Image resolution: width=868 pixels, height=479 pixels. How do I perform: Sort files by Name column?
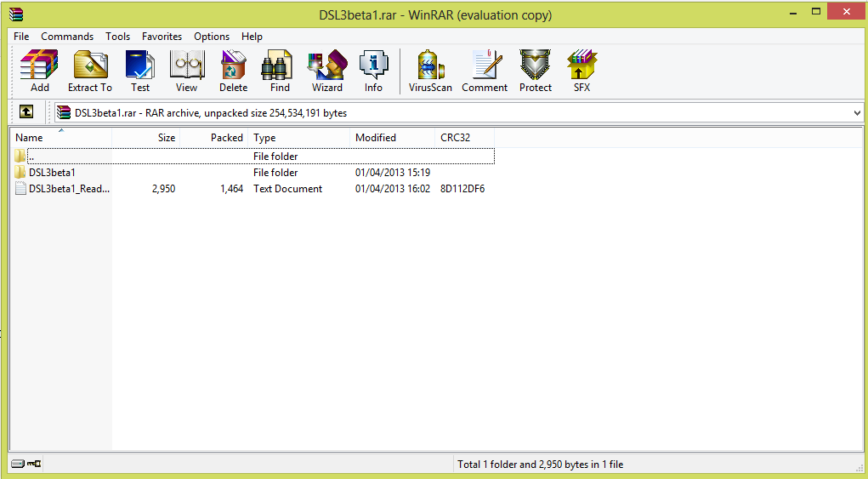coord(61,138)
